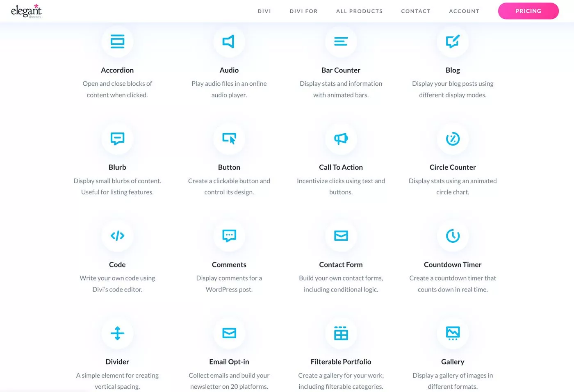Open the DIVI menu item
574x392 pixels.
264,11
